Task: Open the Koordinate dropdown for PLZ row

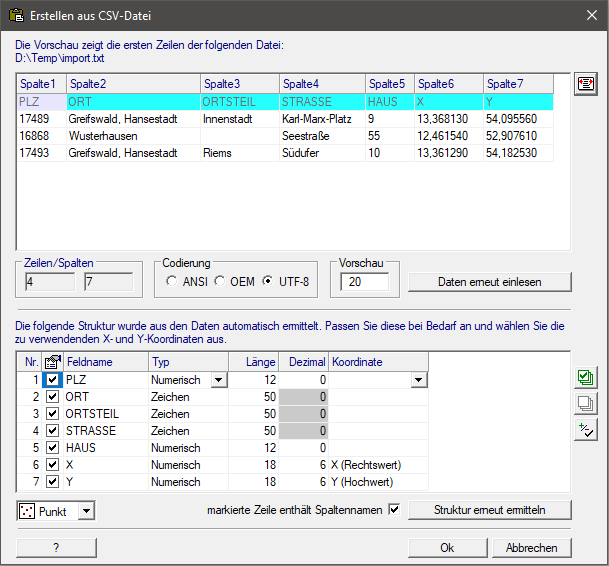Action: click(419, 380)
